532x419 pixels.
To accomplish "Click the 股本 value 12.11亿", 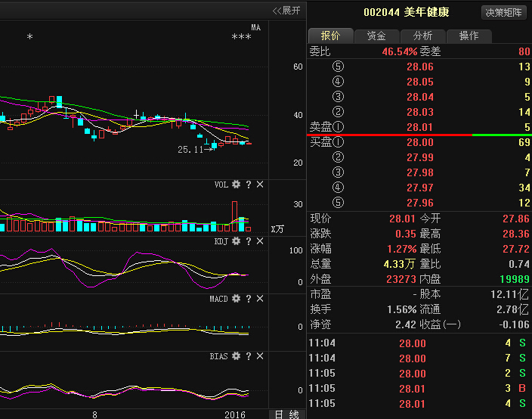I will coord(509,294).
